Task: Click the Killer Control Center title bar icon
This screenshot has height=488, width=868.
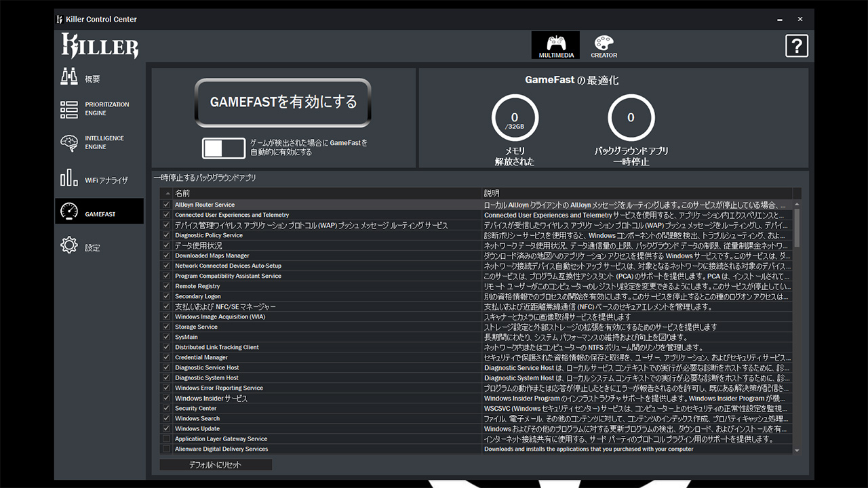Action: 60,19
